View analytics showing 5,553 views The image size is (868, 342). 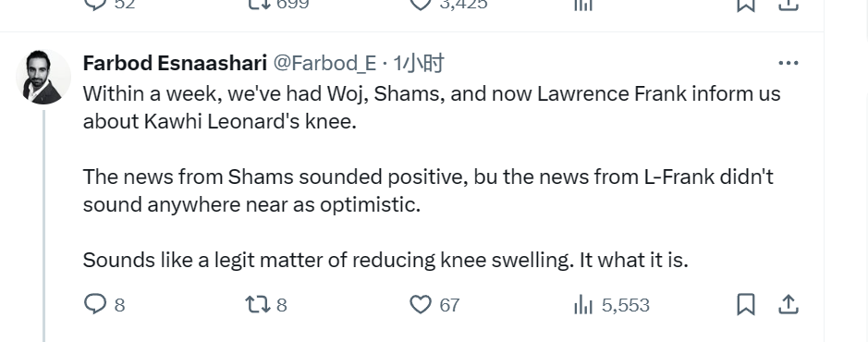point(611,304)
